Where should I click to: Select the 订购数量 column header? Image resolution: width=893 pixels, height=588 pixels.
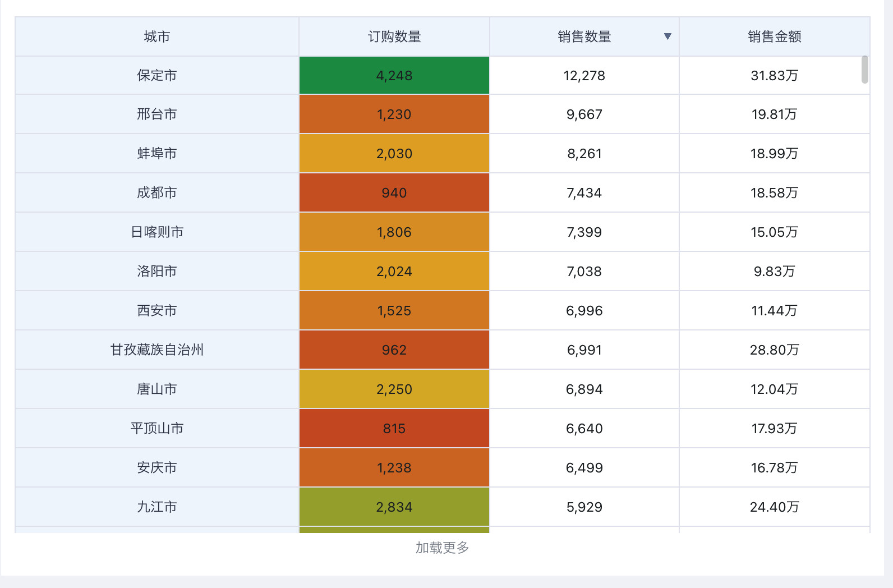coord(394,36)
